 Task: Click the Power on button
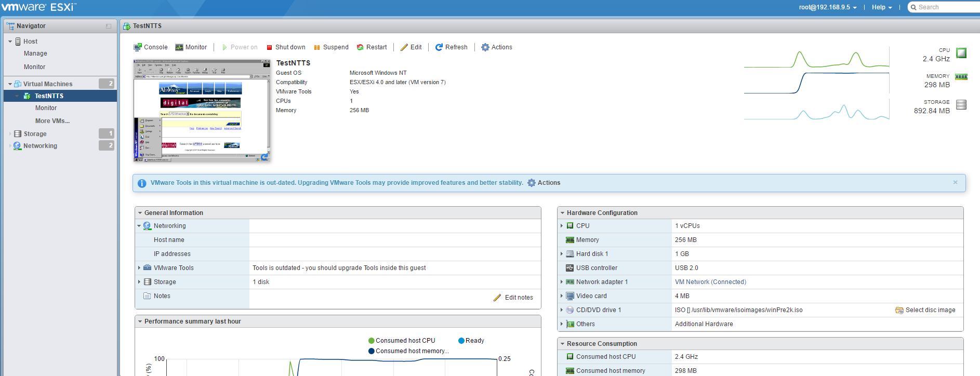point(240,47)
